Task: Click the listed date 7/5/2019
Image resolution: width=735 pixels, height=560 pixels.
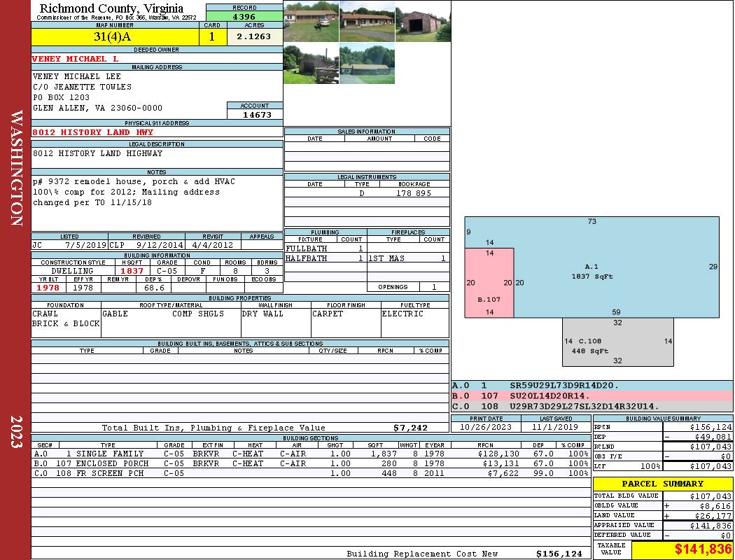Action: tap(86, 245)
